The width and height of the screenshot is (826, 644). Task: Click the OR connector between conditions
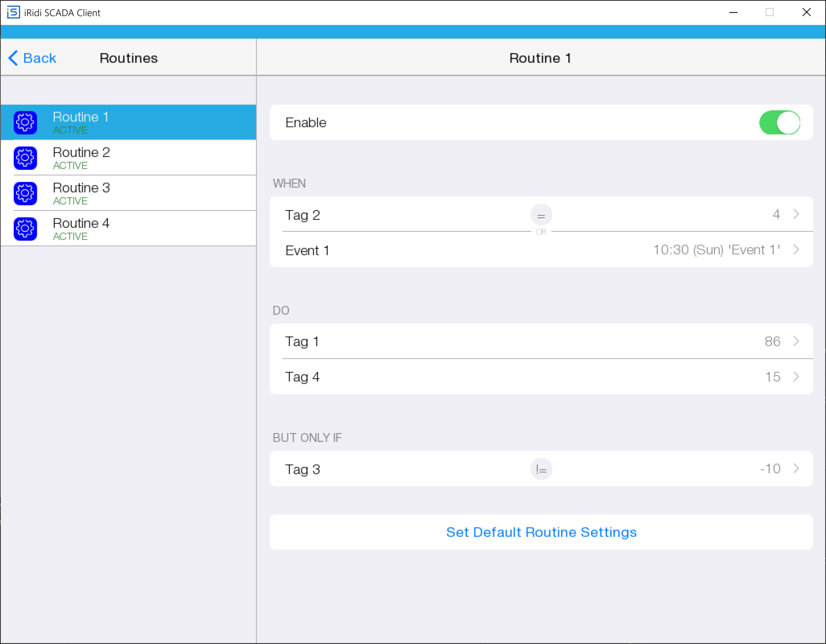(x=541, y=232)
